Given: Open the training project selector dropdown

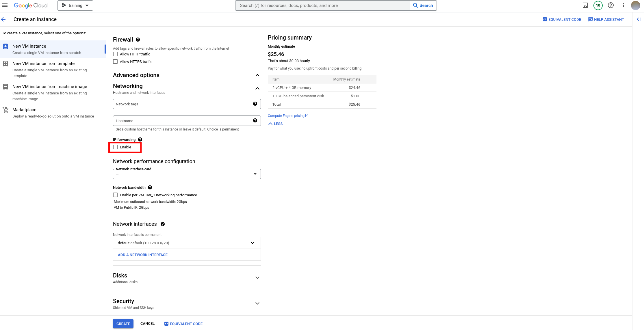Looking at the screenshot, I should (75, 5).
